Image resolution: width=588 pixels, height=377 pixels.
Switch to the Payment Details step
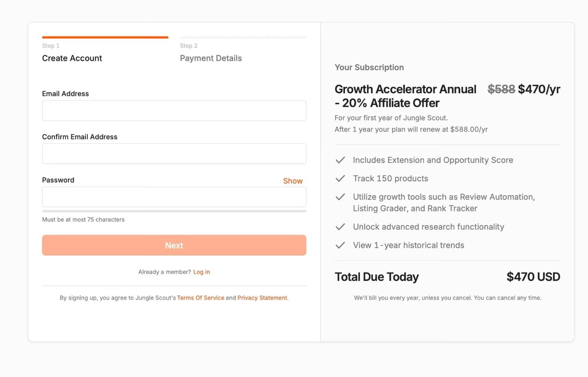click(x=211, y=58)
